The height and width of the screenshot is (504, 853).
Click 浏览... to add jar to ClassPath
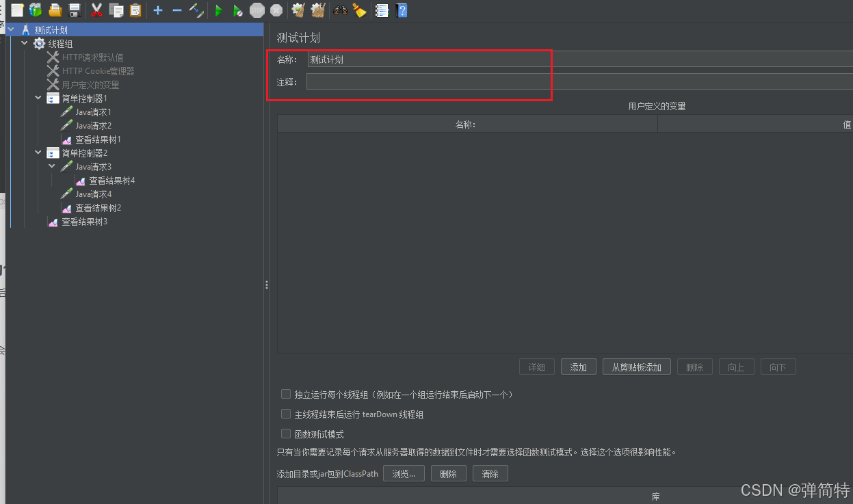pyautogui.click(x=404, y=473)
